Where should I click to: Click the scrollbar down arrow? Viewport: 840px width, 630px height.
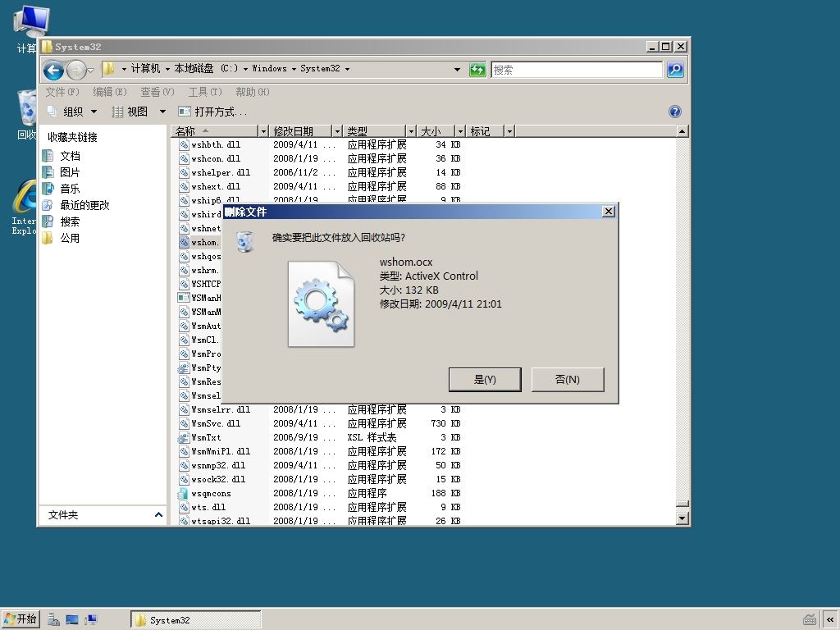click(682, 518)
